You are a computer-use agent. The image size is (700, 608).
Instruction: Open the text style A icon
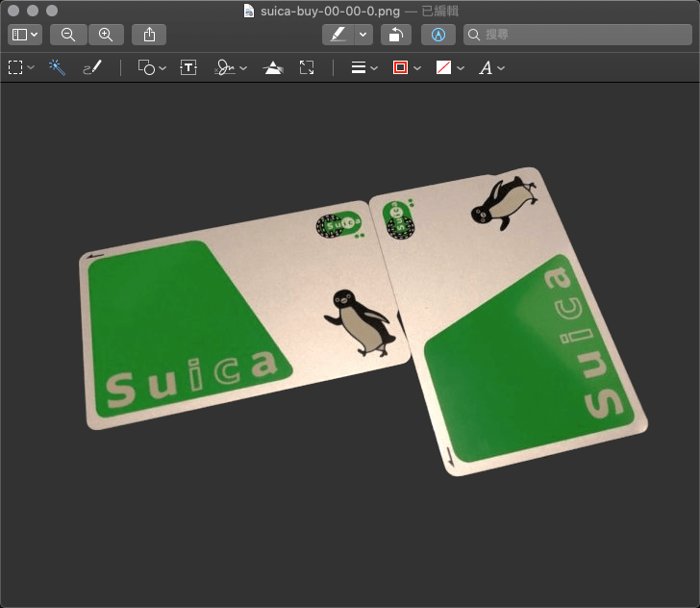tap(486, 68)
